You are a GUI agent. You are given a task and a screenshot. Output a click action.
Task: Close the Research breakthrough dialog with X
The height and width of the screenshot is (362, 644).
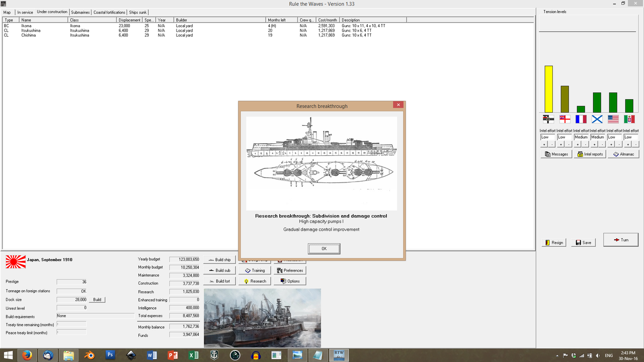[398, 105]
